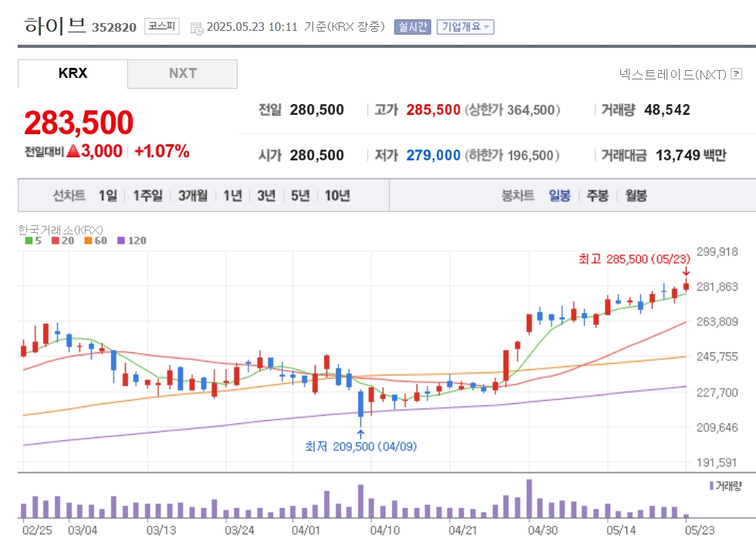Click the stock code 352820
The image size is (756, 559).
(x=114, y=27)
